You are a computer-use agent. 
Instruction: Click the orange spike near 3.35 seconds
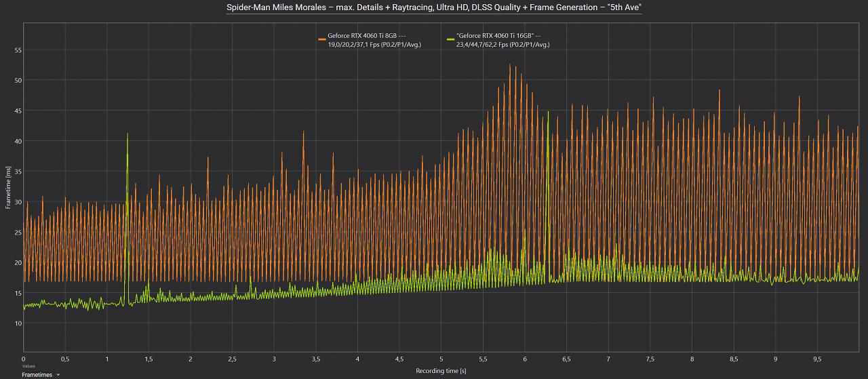click(x=303, y=134)
